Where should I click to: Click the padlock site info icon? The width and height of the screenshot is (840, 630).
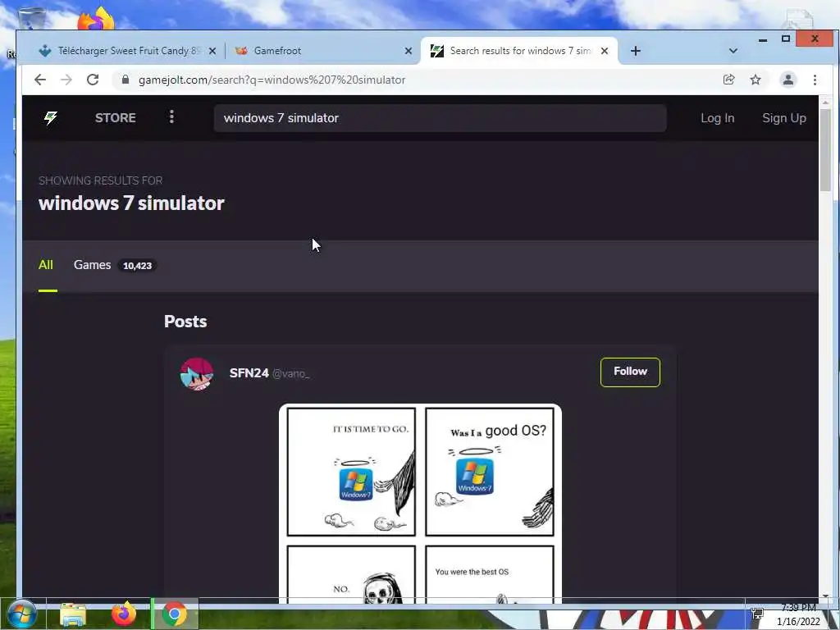[x=126, y=80]
